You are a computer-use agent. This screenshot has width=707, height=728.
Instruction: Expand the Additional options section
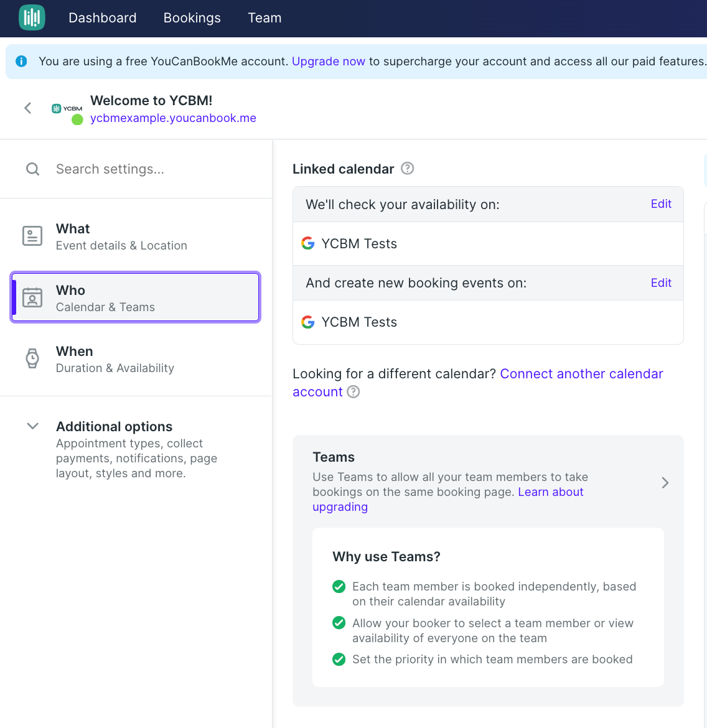coord(32,426)
